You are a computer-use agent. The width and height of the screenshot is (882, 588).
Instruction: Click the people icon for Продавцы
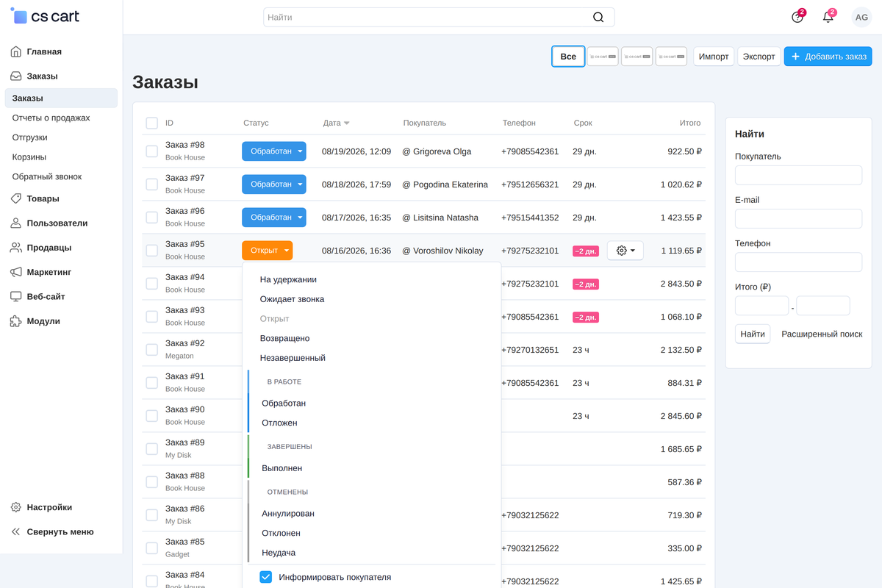click(x=16, y=248)
